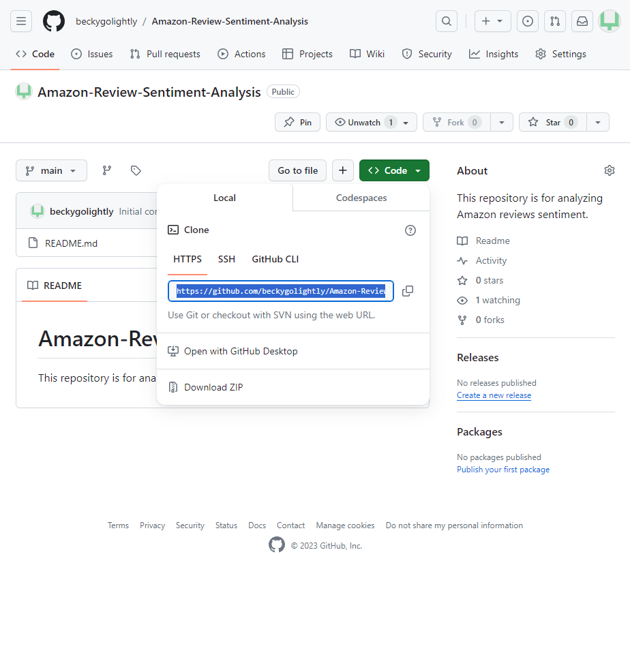Expand the Fork options dropdown arrow
This screenshot has height=672, width=630.
click(502, 123)
